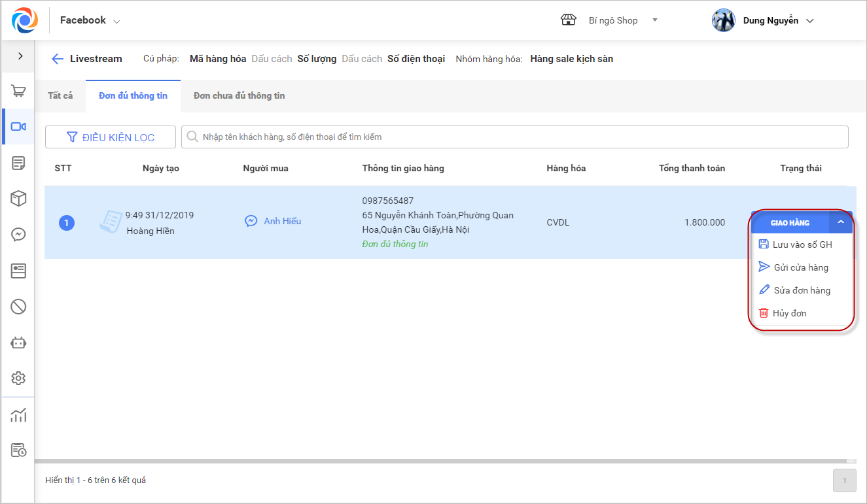
Task: Open the settings gear in sidebar
Action: pos(18,378)
